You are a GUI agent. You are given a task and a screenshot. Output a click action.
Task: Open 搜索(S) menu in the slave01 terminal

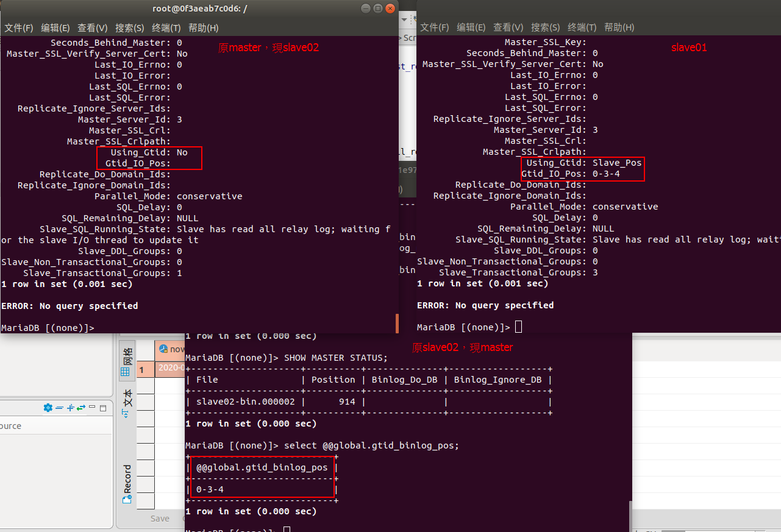pos(545,27)
